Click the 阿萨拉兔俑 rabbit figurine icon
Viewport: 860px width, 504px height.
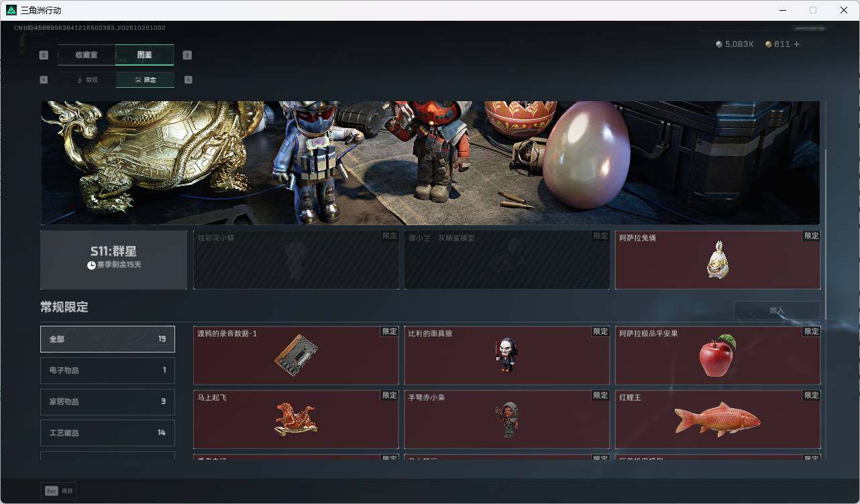coord(717,260)
